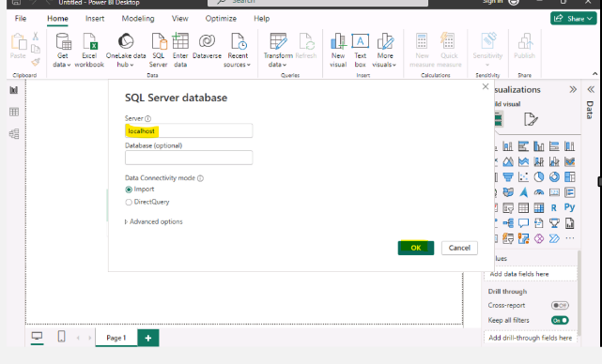Click the Server input field
The height and width of the screenshot is (364, 602).
pos(189,130)
